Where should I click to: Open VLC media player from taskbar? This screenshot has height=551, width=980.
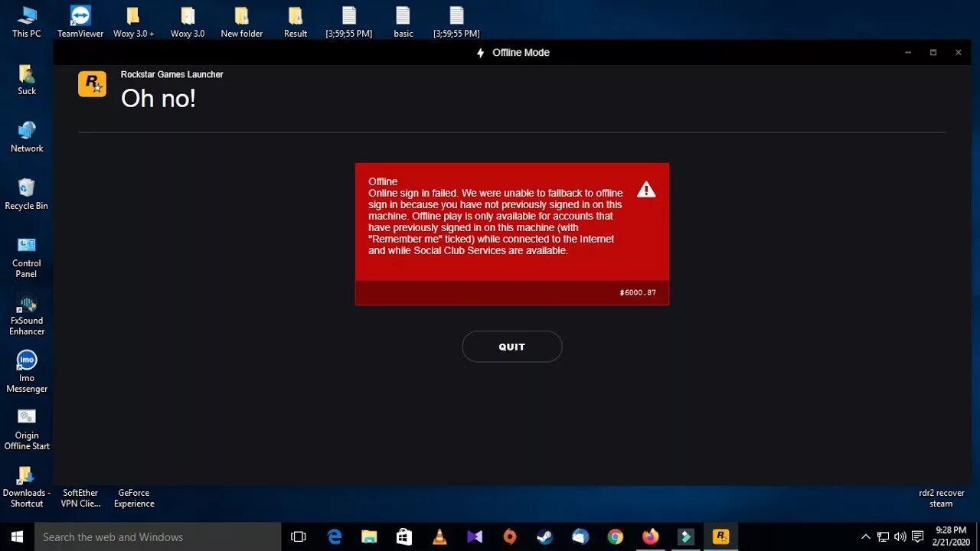coord(439,536)
